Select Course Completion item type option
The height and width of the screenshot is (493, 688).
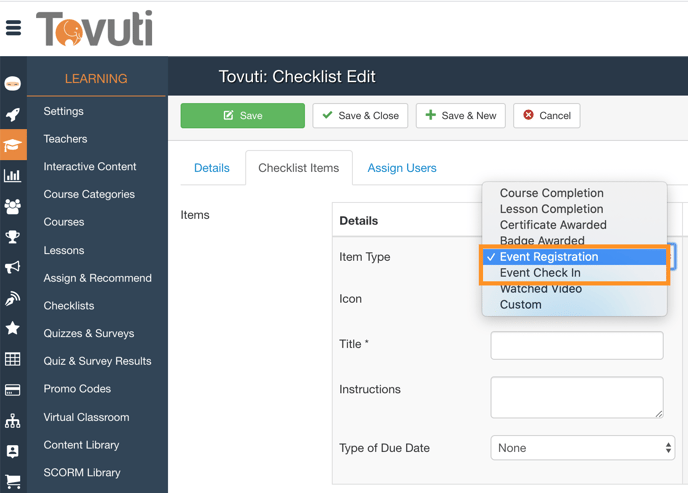[x=551, y=193]
